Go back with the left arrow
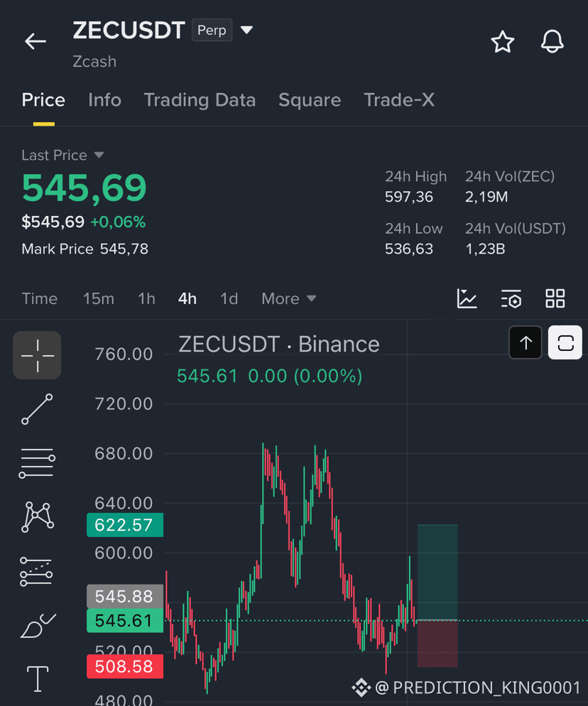The image size is (588, 706). [x=36, y=41]
